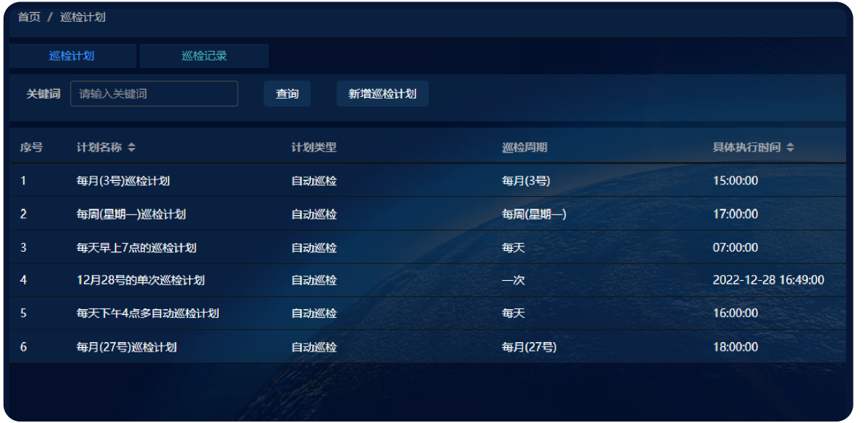The image size is (868, 423).
Task: Go to 首页 in the breadcrumb
Action: click(x=29, y=17)
